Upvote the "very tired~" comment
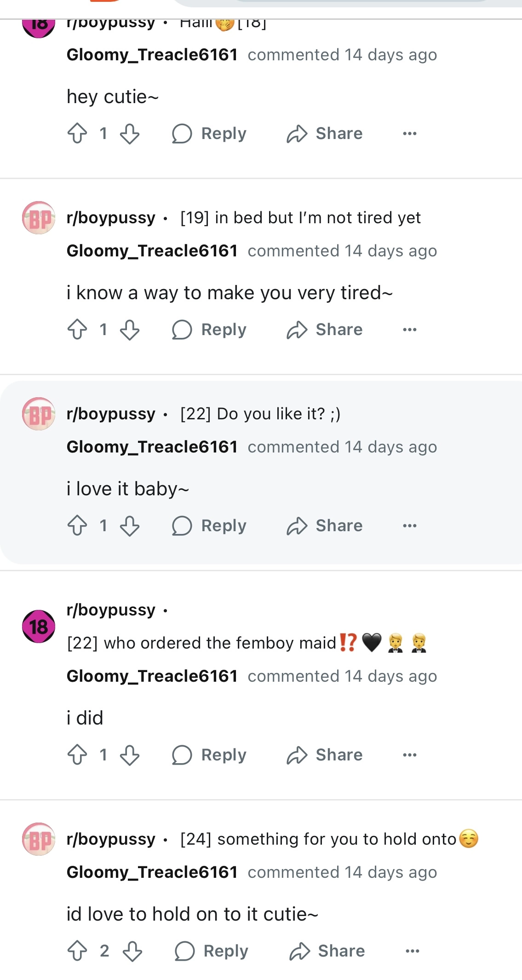Image resolution: width=522 pixels, height=980 pixels. [77, 330]
